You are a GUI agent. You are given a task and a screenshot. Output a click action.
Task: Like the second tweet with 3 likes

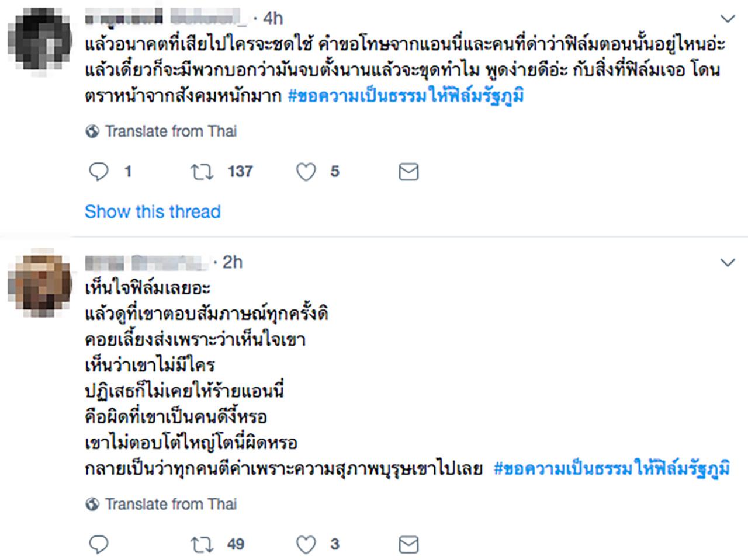pos(306,544)
